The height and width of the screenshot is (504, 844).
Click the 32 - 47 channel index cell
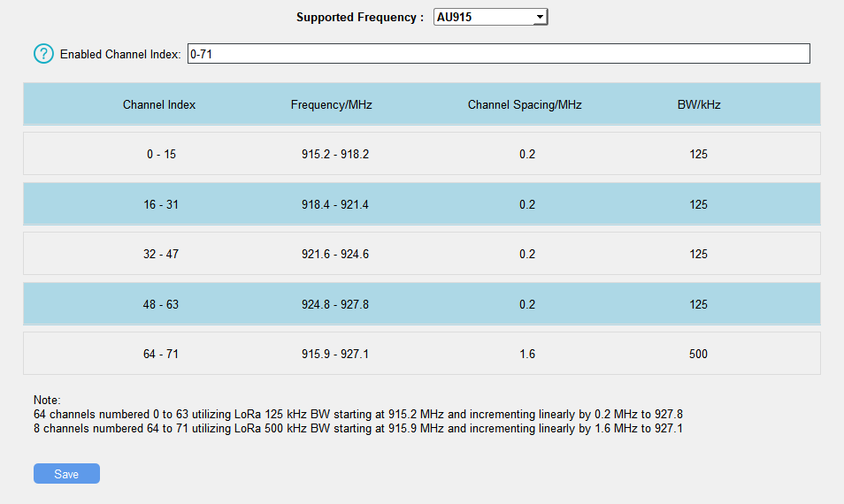(161, 254)
